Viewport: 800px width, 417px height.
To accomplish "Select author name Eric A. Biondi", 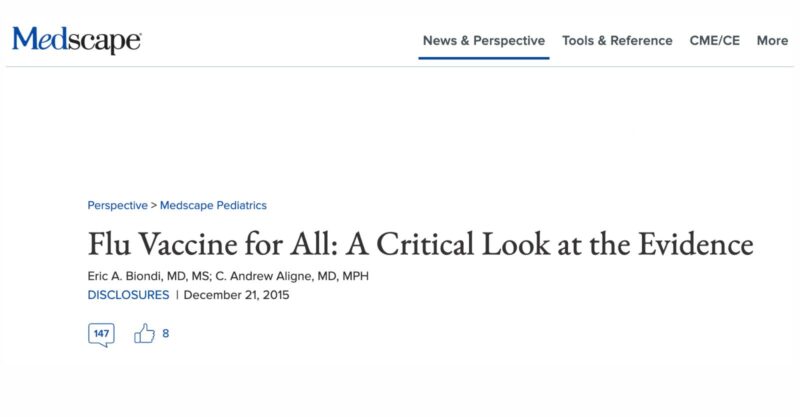I will (131, 277).
